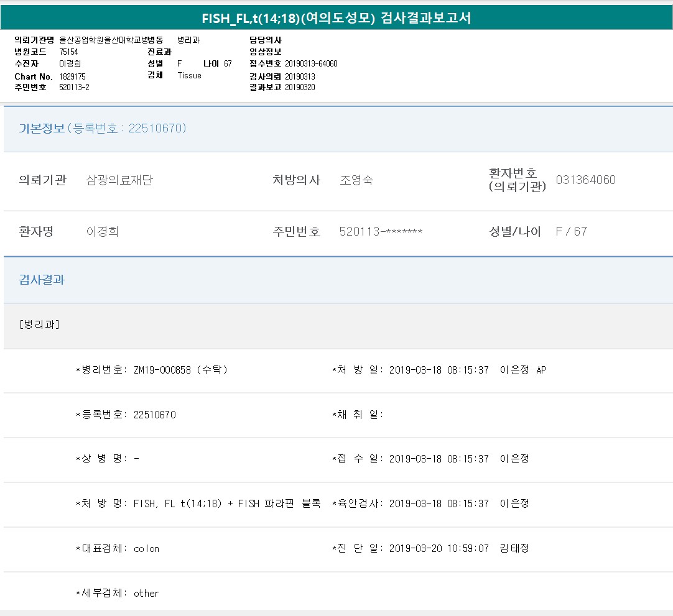This screenshot has width=673, height=616.
Task: Select 대표검체 value colon
Action: click(x=146, y=549)
